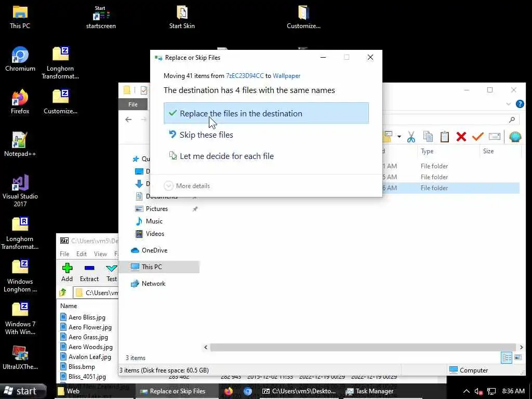Select Music in the navigation pane
Image resolution: width=532 pixels, height=399 pixels.
pos(154,221)
